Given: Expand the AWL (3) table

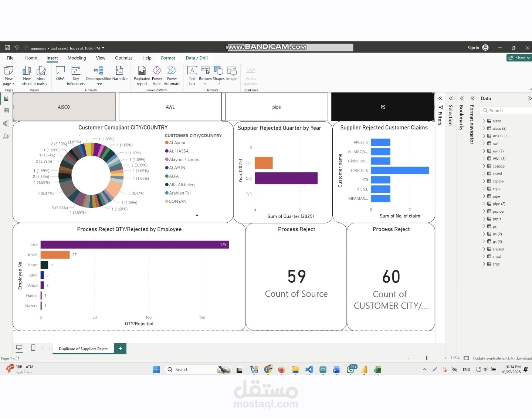Looking at the screenshot, I should click(484, 159).
